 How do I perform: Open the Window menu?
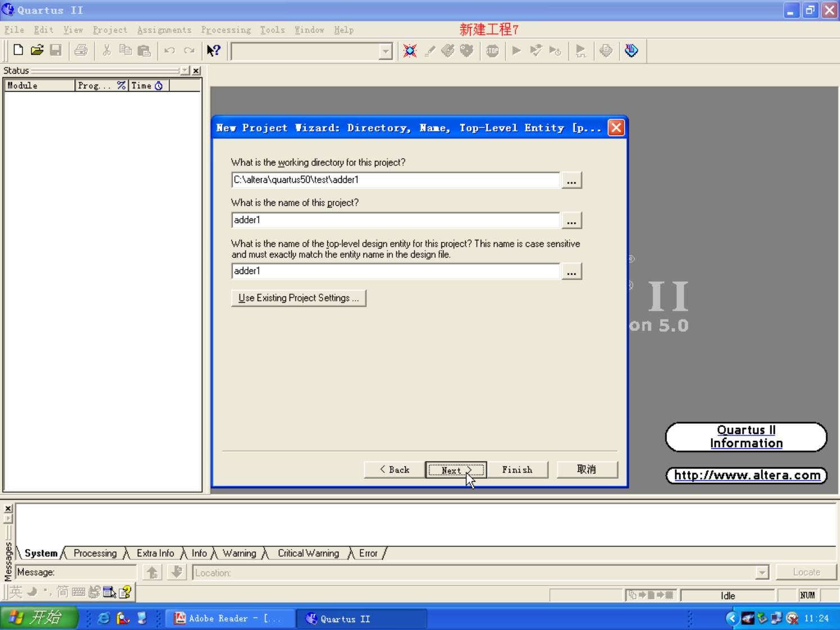pyautogui.click(x=309, y=30)
